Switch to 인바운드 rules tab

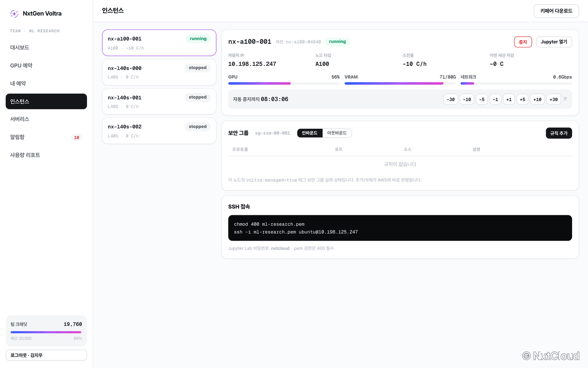pos(310,133)
